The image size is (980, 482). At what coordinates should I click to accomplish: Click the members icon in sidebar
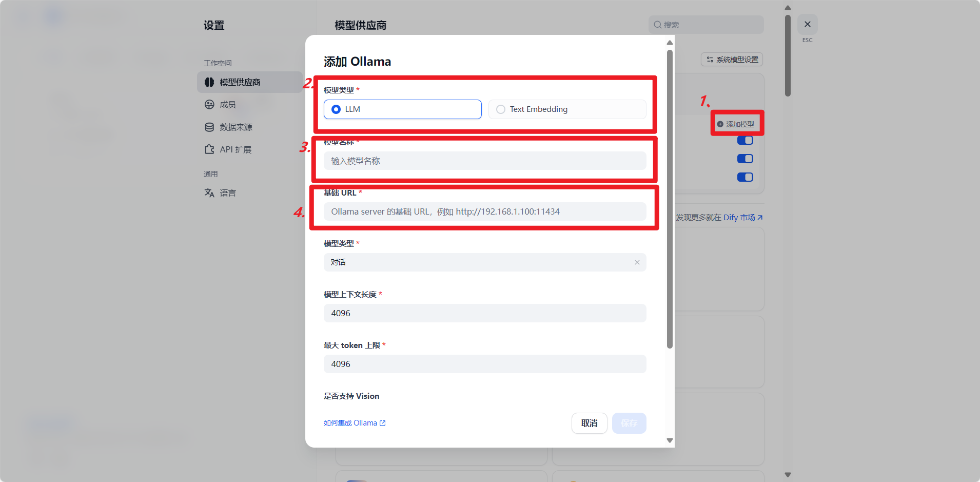tap(209, 105)
